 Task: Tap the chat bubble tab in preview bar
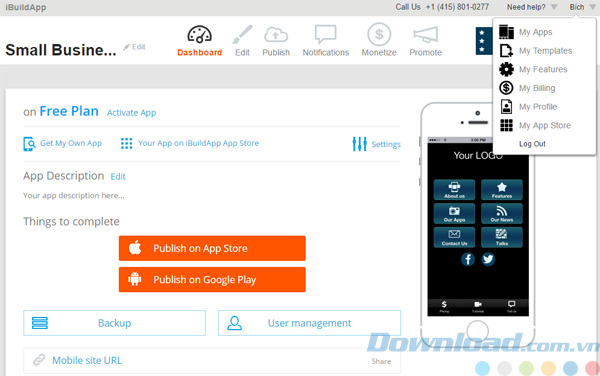[x=512, y=306]
